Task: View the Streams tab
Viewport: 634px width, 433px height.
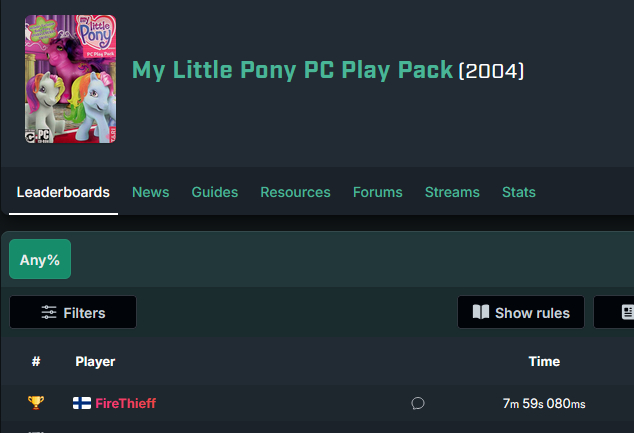Action: [x=452, y=192]
